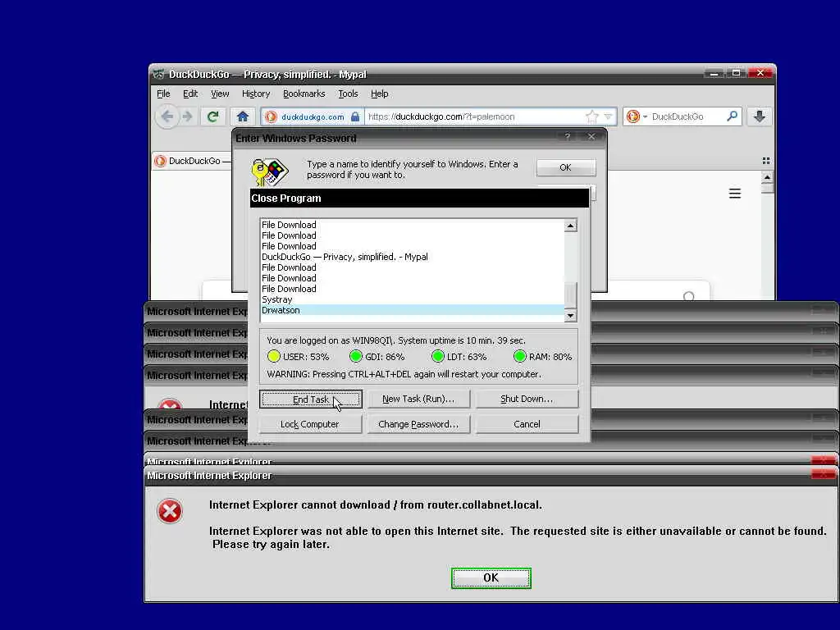Click the GDI resource indicator light
The image size is (840, 630).
(356, 356)
